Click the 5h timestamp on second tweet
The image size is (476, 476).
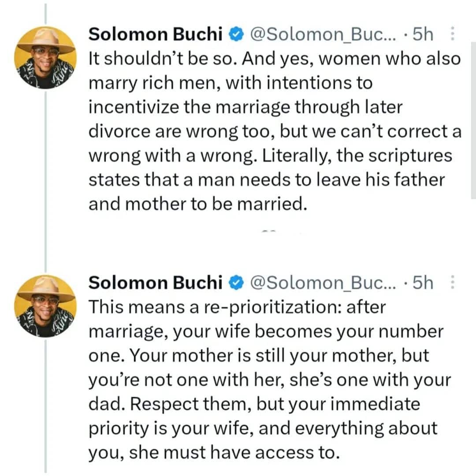tap(422, 283)
